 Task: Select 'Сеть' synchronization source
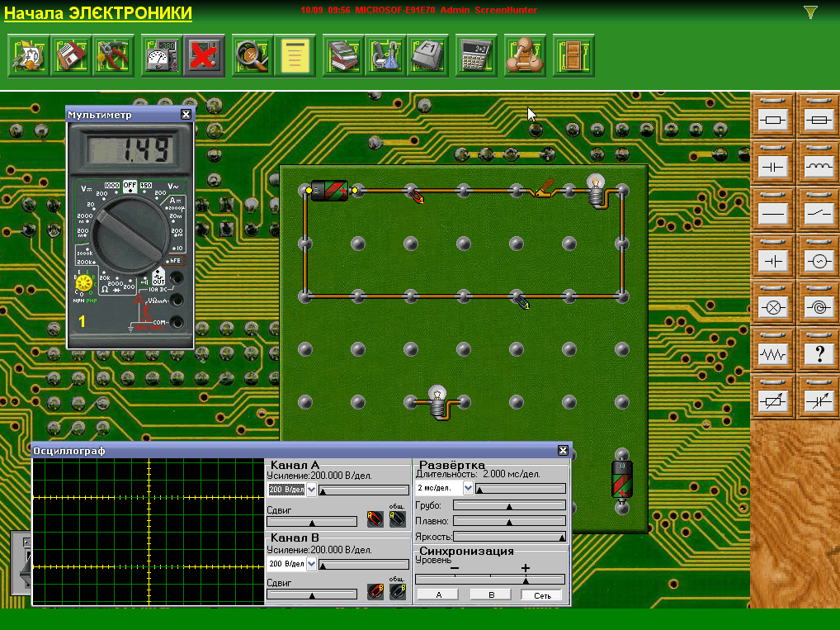coord(541,594)
